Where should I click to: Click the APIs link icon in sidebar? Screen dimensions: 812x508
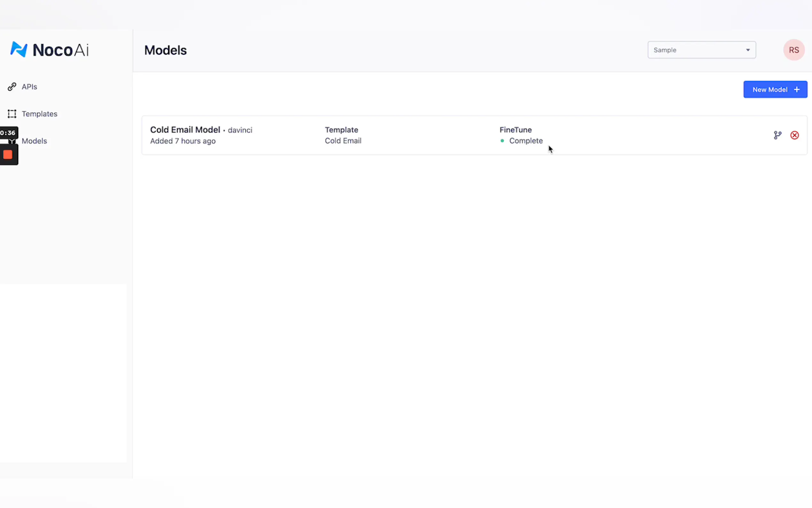[x=12, y=87]
